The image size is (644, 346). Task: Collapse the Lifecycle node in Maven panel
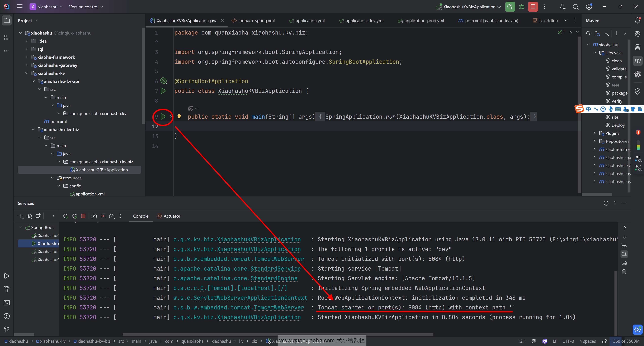coord(595,53)
